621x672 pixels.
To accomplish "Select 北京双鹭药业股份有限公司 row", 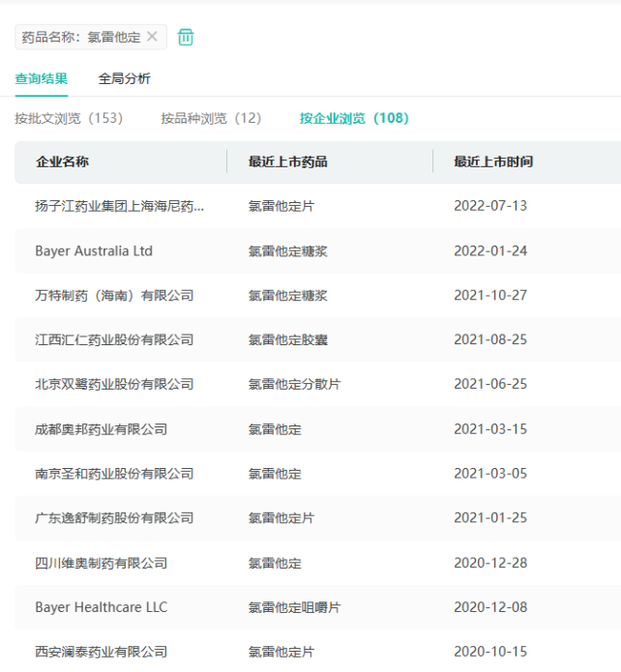I will [114, 384].
